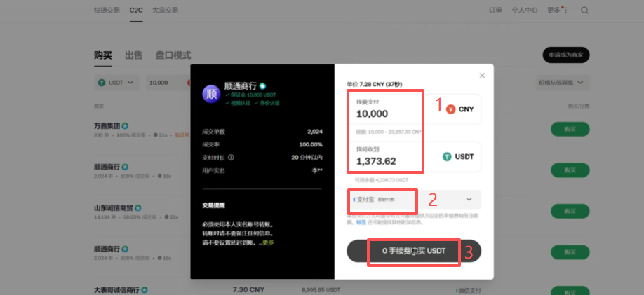Click the 单价 7.28 CNY price text
This screenshot has height=295, width=644.
[x=375, y=85]
